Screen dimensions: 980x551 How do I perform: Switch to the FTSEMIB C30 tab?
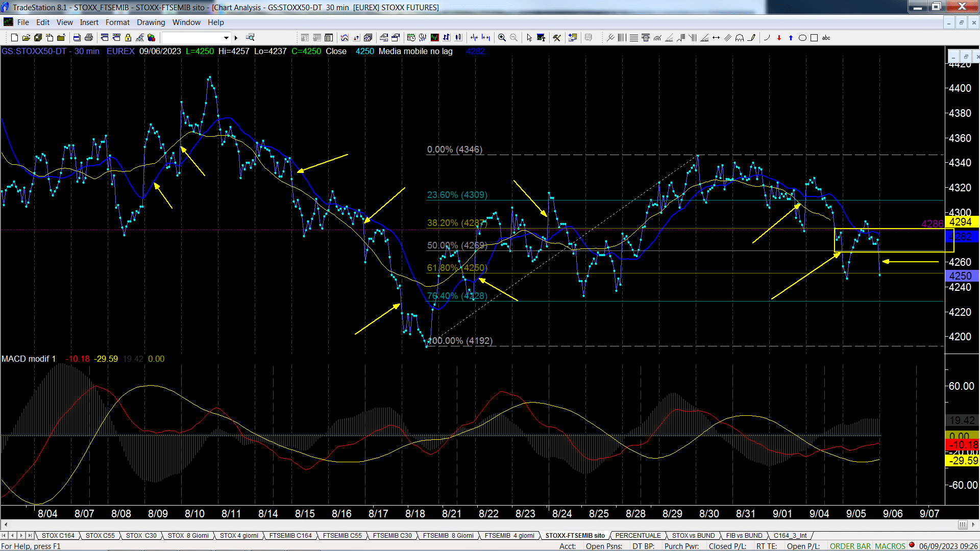(x=392, y=535)
